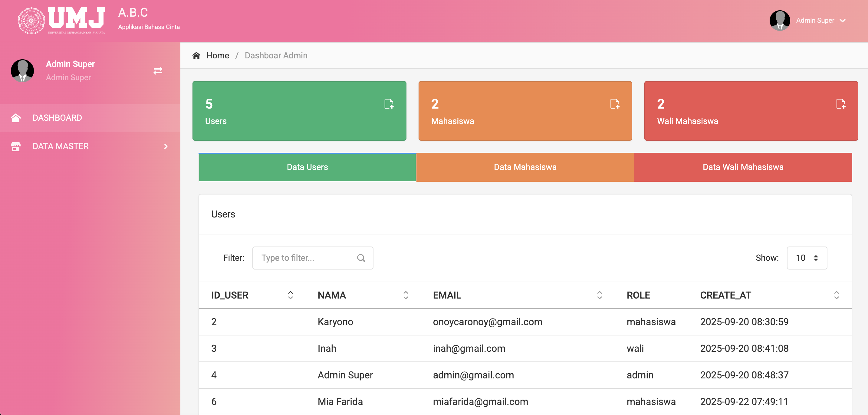This screenshot has height=415, width=868.
Task: Click the add-document icon on the Mahasiswa card
Action: [x=615, y=104]
